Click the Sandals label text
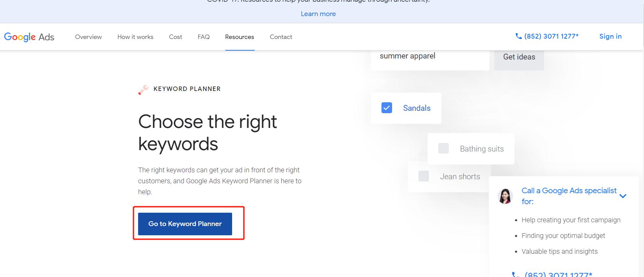 417,108
